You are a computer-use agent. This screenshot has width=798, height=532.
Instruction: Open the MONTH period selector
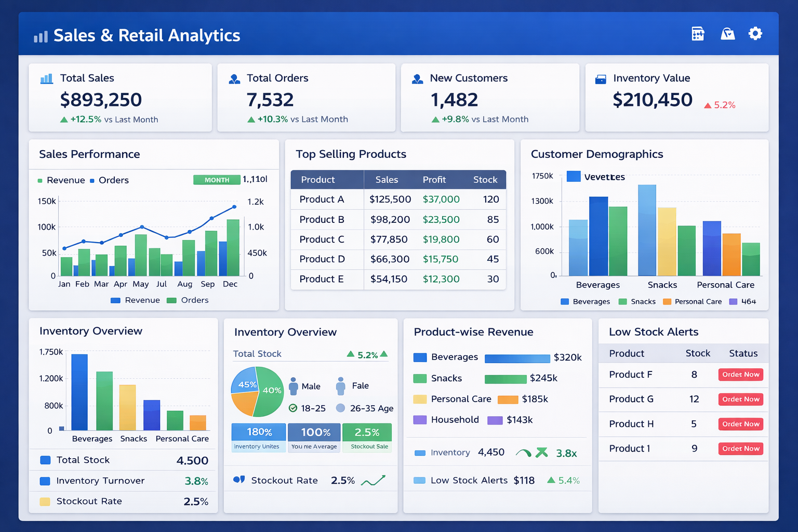coord(217,180)
